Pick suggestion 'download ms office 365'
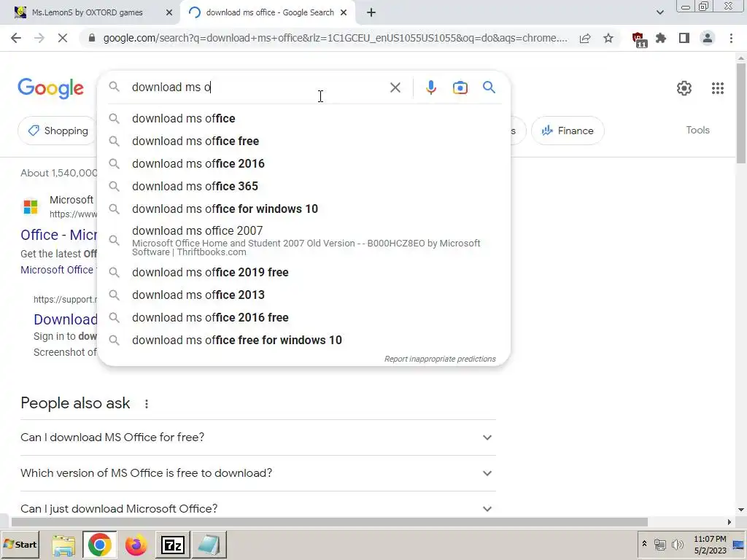Screen dimensions: 747x560 coord(303,186)
